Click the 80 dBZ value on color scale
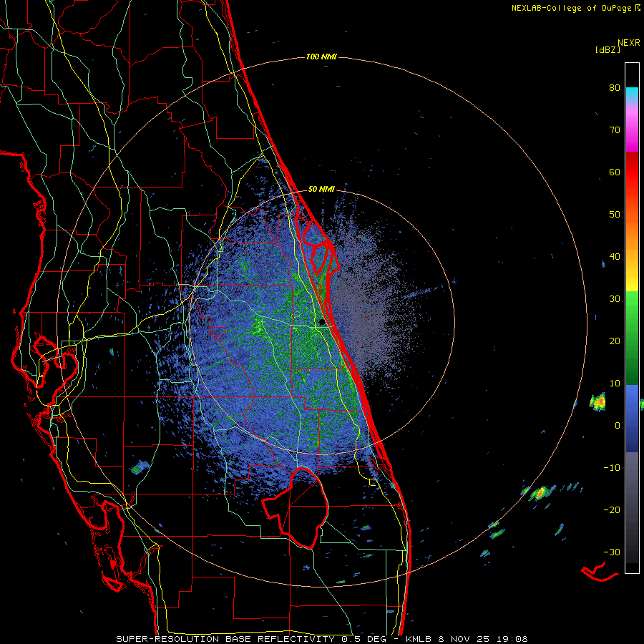 [615, 88]
